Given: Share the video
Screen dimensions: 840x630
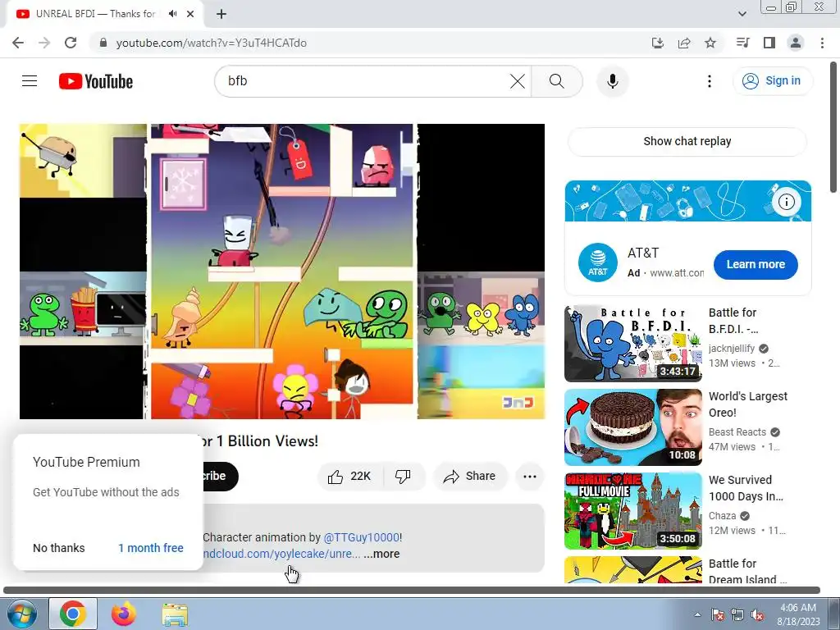Looking at the screenshot, I should pyautogui.click(x=469, y=477).
